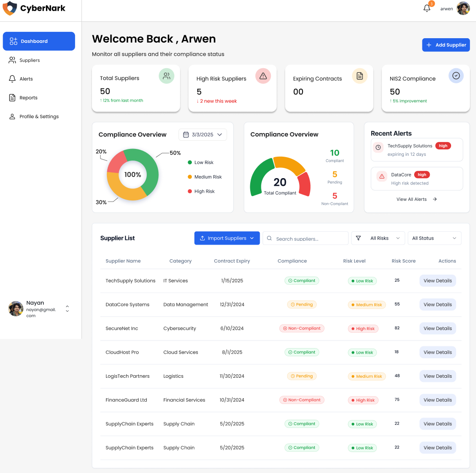The width and height of the screenshot is (476, 473).
Task: Click the clock icon on TechSupply alert
Action: click(x=378, y=148)
